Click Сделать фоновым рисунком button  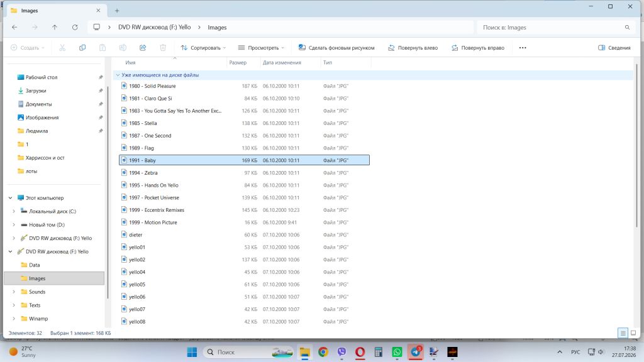336,48
